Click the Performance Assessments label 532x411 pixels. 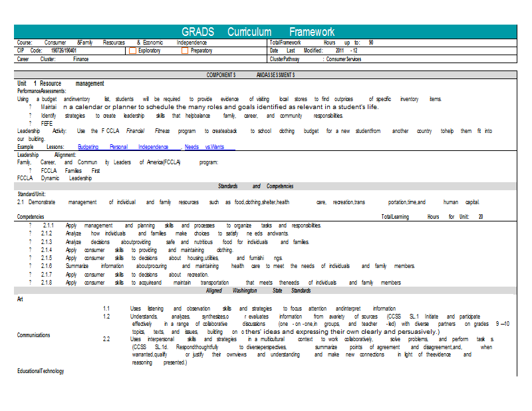tap(42, 91)
